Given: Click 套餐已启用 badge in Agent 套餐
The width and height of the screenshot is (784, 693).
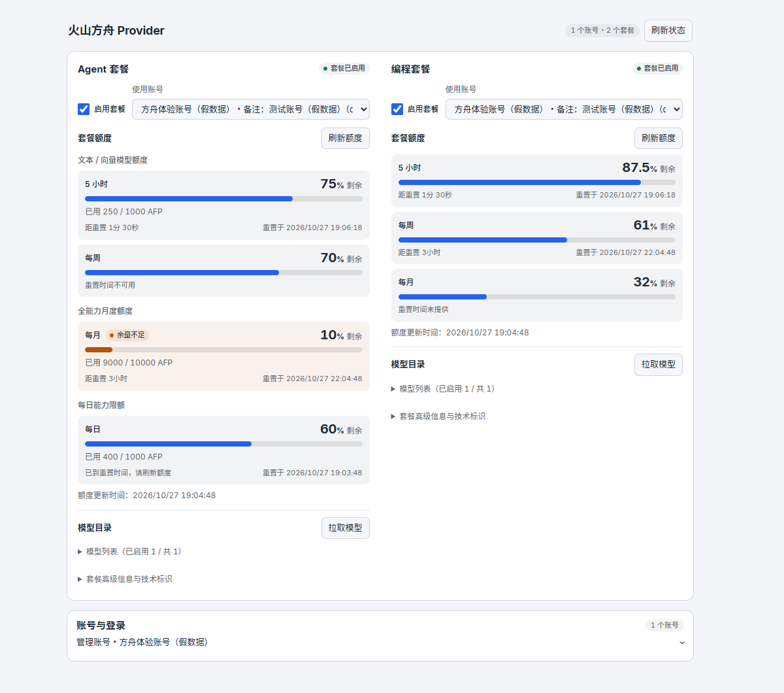Looking at the screenshot, I should [344, 68].
